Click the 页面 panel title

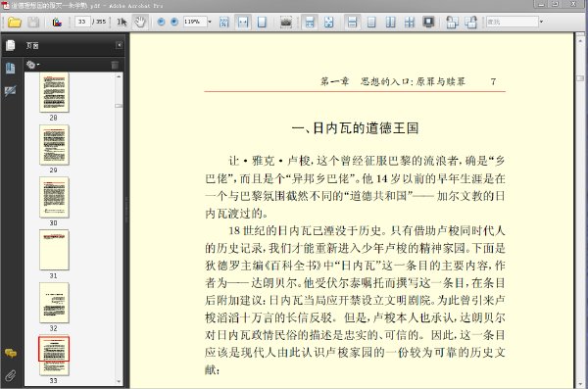(x=32, y=46)
